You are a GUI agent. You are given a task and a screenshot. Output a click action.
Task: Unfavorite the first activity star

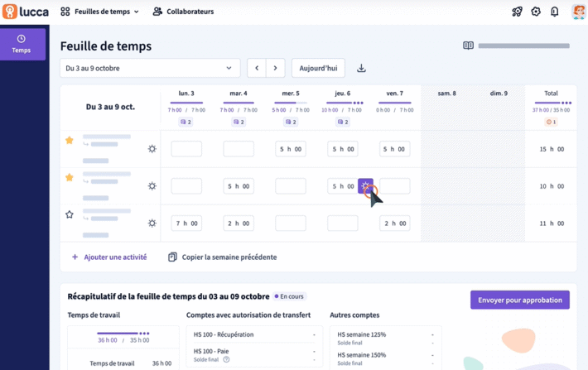(x=70, y=141)
